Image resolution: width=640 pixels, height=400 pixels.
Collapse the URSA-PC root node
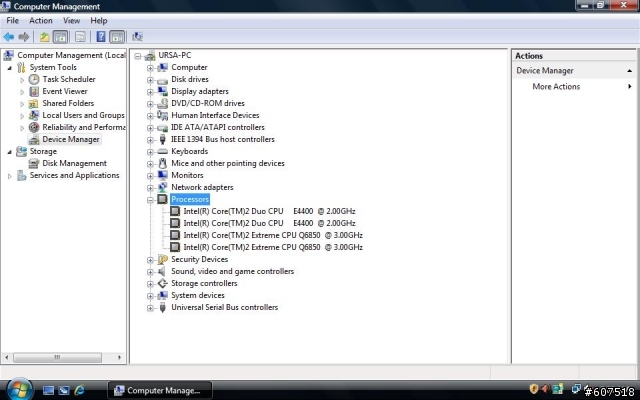click(x=138, y=56)
